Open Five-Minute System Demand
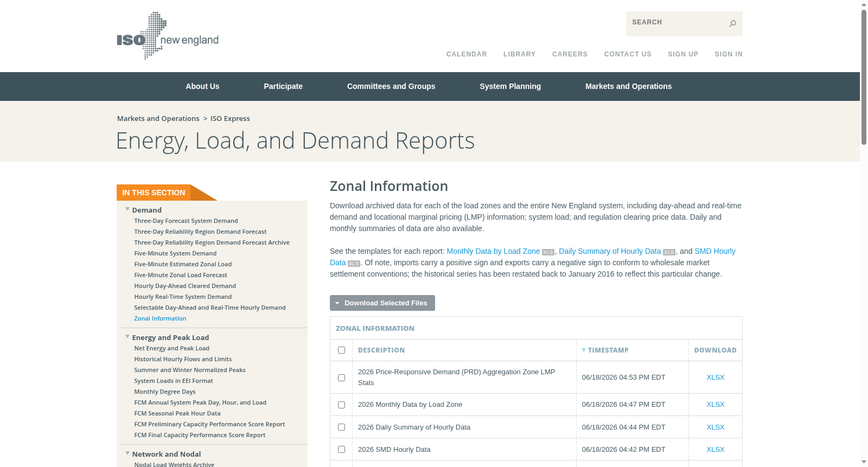The height and width of the screenshot is (467, 868). click(175, 253)
